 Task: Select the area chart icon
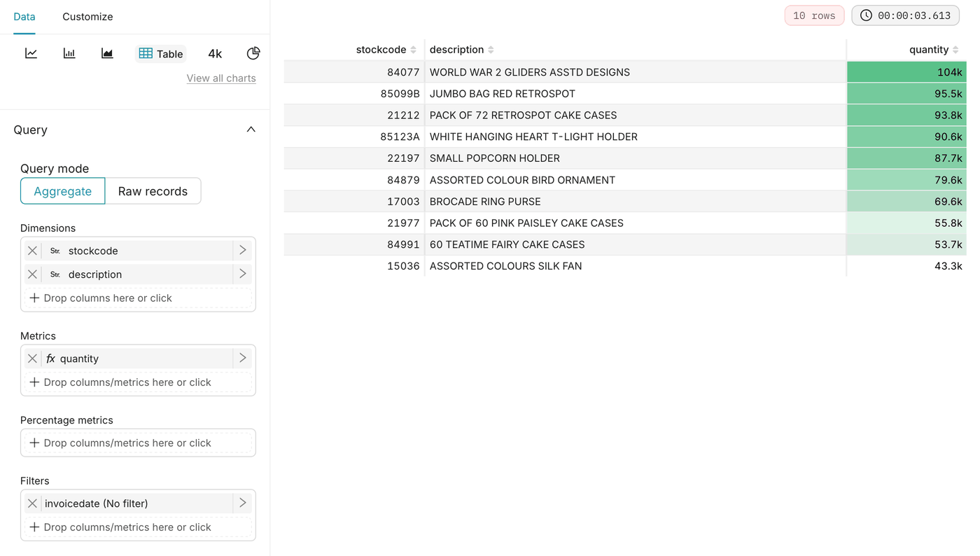(107, 53)
